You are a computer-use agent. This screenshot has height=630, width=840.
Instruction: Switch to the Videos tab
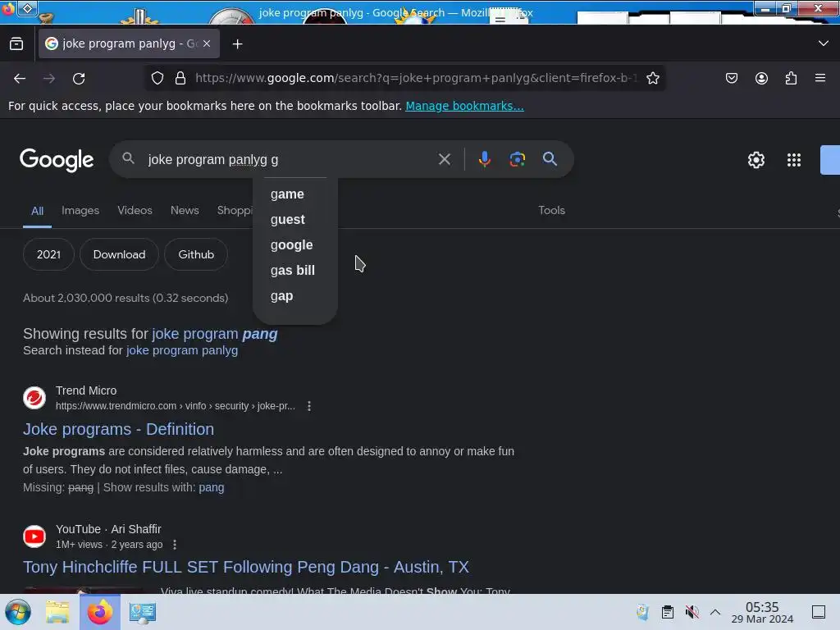135,210
